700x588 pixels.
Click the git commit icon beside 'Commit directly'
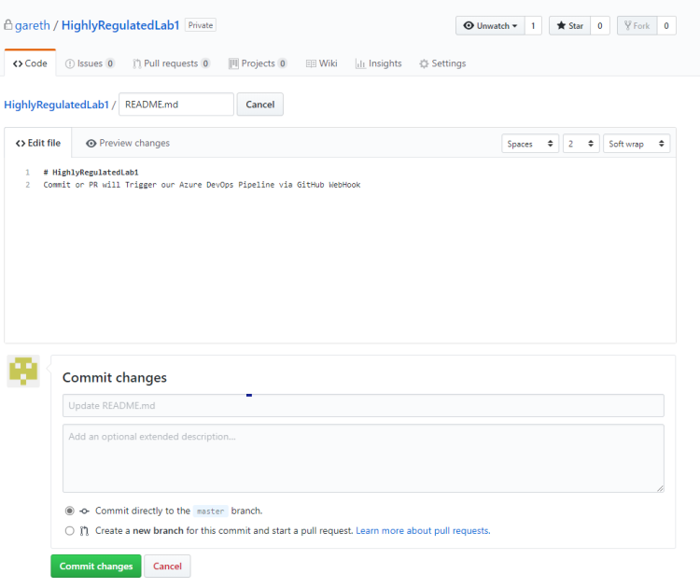tap(84, 511)
